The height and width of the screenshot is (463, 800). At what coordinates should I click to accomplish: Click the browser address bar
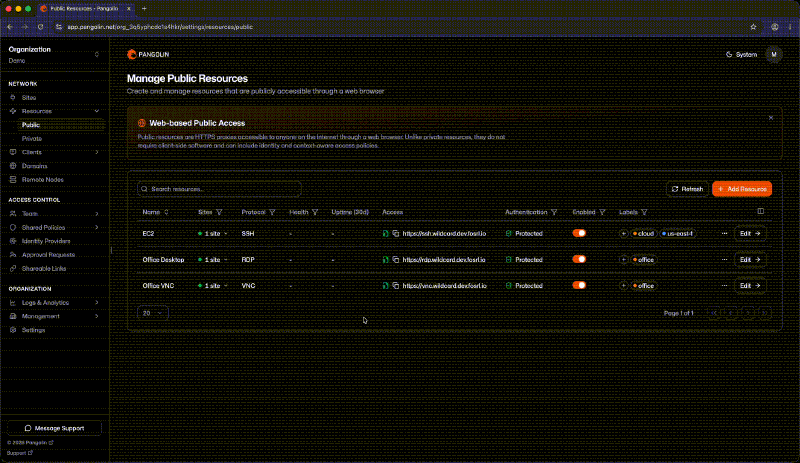(398, 27)
